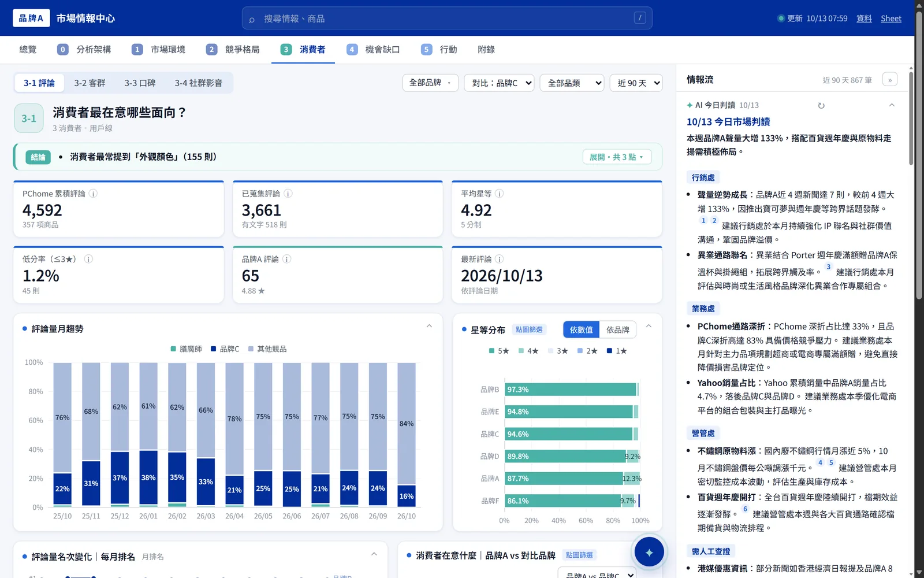Screen dimensions: 924x578
Task: Click the search magnifier icon
Action: pos(252,19)
